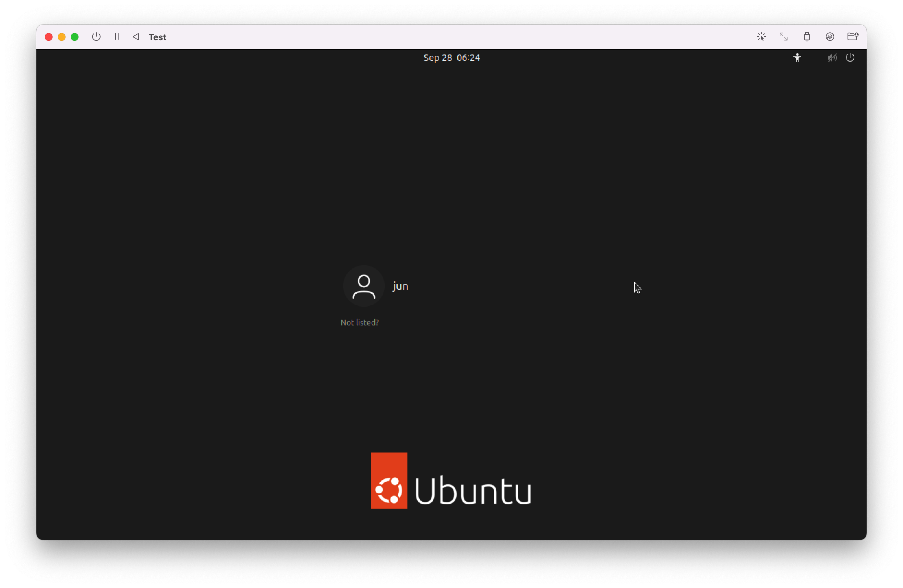The height and width of the screenshot is (588, 903).
Task: Minimize the Test window with yellow button
Action: point(61,37)
